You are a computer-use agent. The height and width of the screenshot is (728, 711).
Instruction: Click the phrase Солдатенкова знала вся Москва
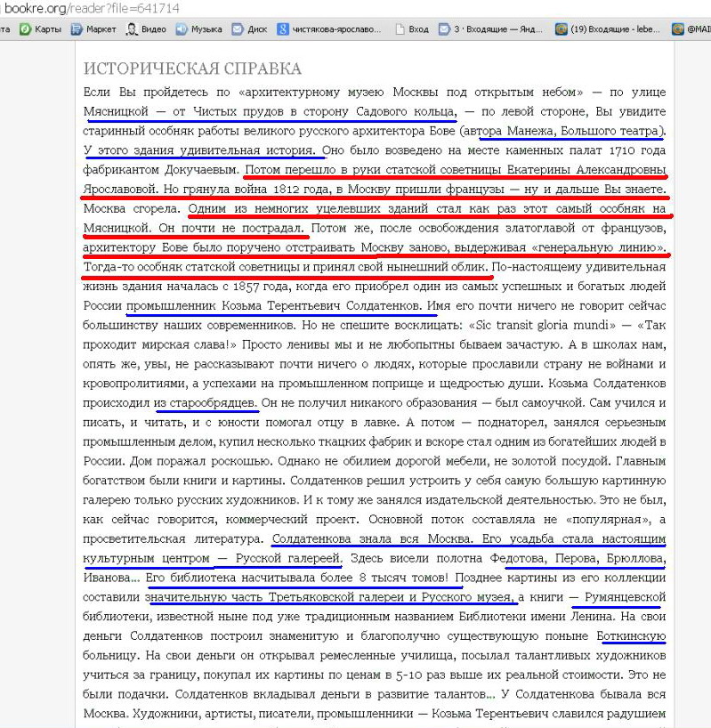pos(372,539)
